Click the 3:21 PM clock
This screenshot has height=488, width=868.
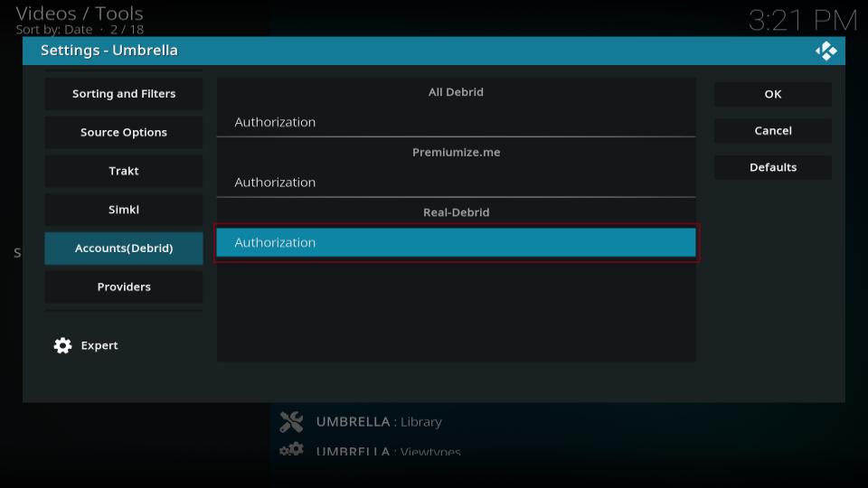click(x=803, y=21)
